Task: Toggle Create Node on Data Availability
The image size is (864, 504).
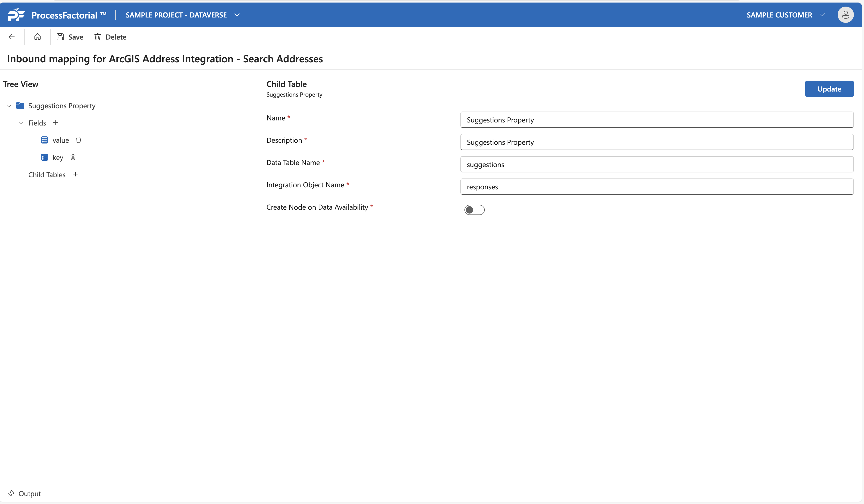Action: (x=474, y=210)
